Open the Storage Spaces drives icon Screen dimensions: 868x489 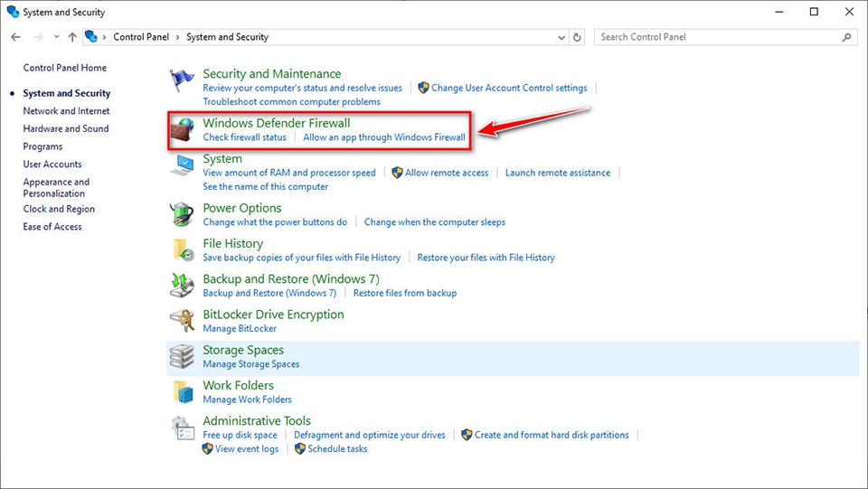point(182,356)
